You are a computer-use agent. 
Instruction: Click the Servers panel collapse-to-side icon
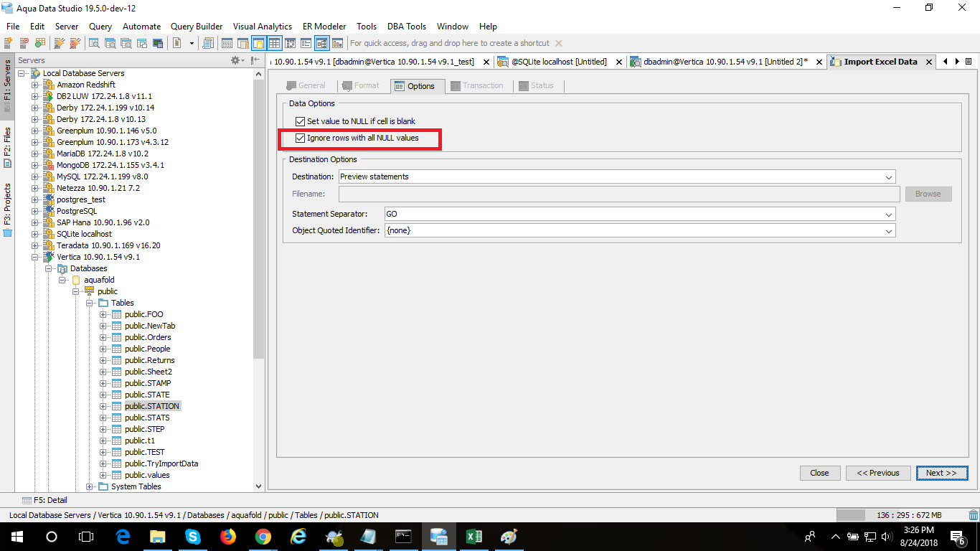pos(255,60)
